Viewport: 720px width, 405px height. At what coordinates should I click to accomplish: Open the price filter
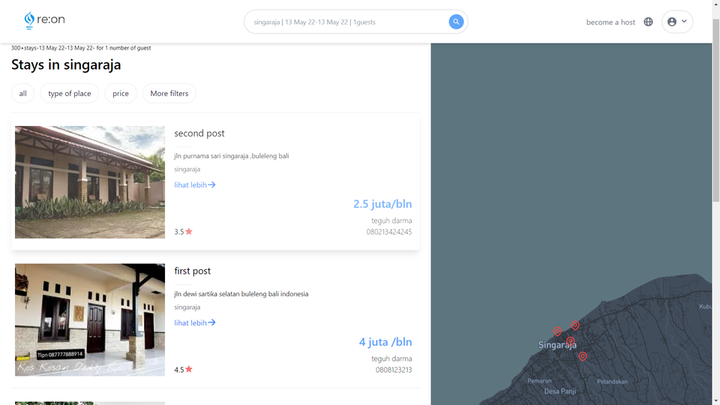click(120, 93)
